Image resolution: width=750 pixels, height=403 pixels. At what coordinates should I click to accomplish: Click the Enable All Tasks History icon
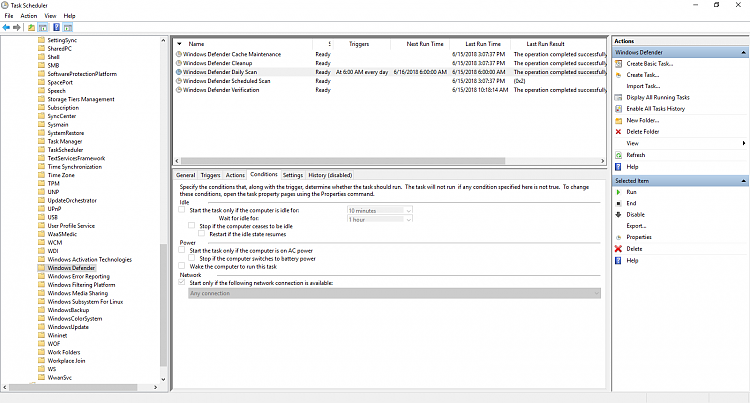618,109
